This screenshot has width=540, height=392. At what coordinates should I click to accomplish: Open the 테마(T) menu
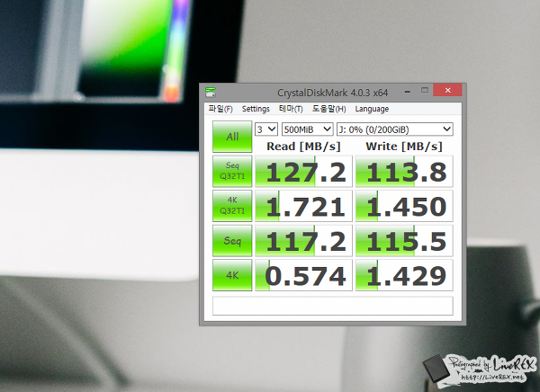(x=291, y=109)
